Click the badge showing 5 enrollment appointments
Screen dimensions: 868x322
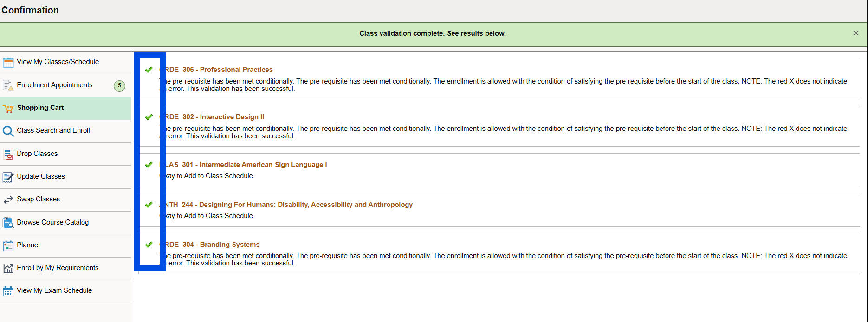point(119,85)
